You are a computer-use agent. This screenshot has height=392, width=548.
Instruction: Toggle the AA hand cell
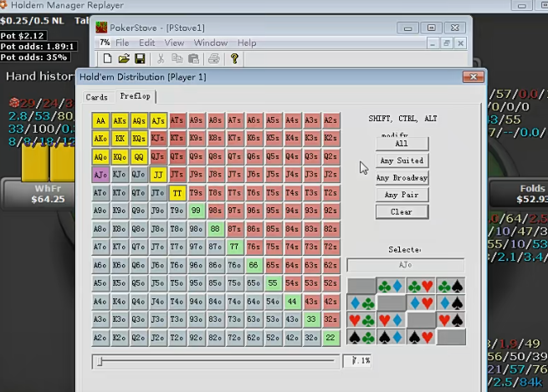pos(100,120)
